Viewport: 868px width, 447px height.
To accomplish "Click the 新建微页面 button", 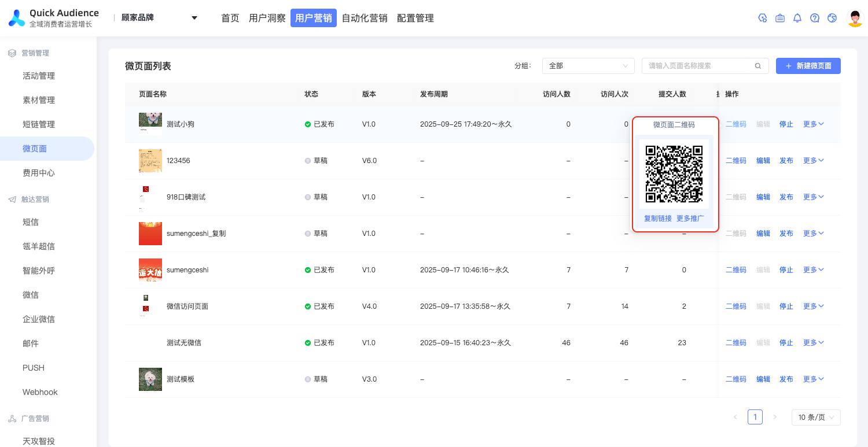I will pyautogui.click(x=808, y=66).
